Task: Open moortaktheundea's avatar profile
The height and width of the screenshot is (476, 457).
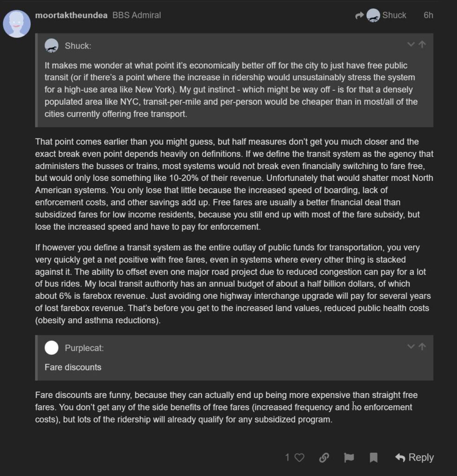Action: (x=17, y=23)
